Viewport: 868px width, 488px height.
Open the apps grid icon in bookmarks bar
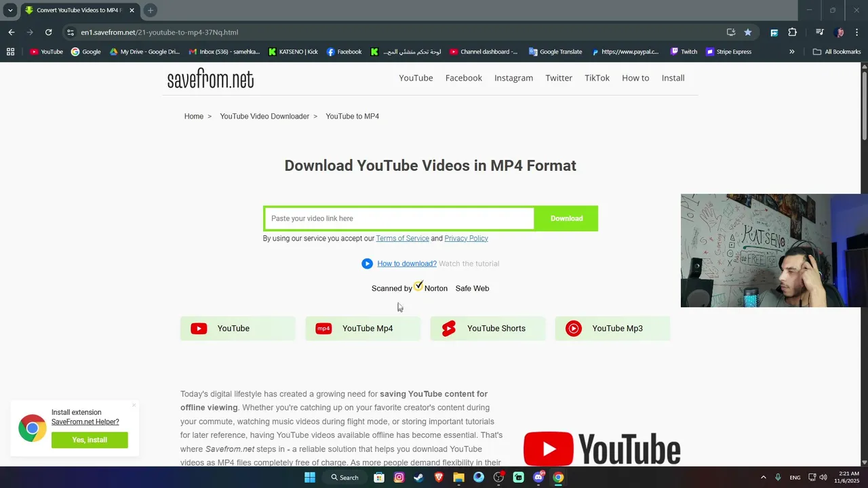10,52
